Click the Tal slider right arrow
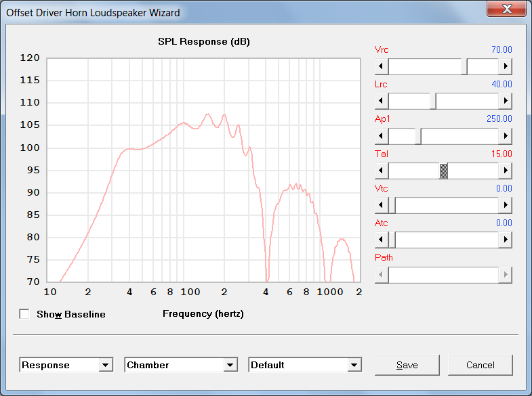The width and height of the screenshot is (532, 396). click(x=505, y=171)
